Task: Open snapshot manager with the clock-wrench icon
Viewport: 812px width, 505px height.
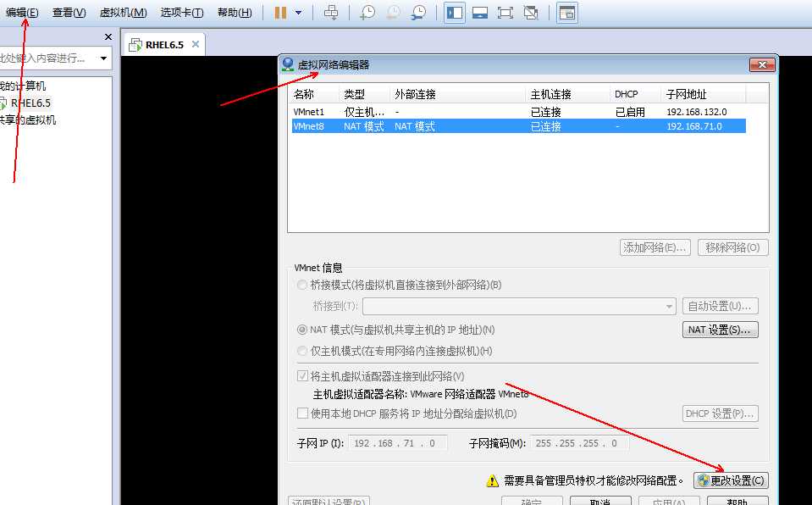Action: tap(418, 13)
